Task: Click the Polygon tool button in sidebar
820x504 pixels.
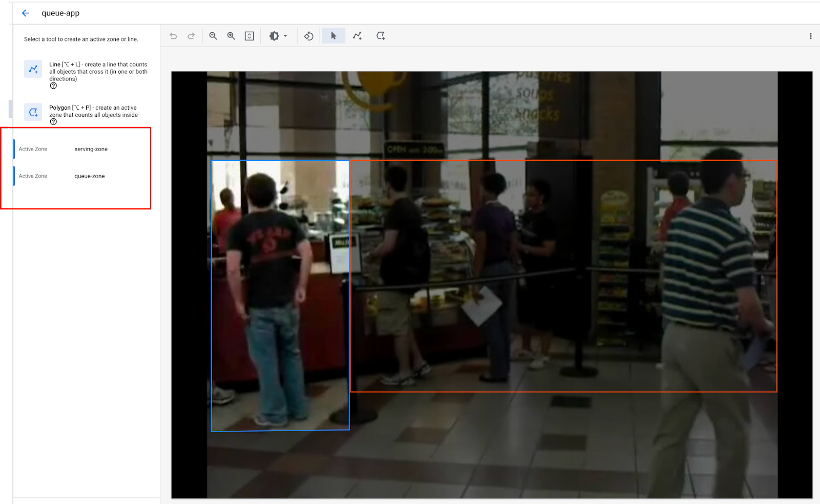Action: 33,112
